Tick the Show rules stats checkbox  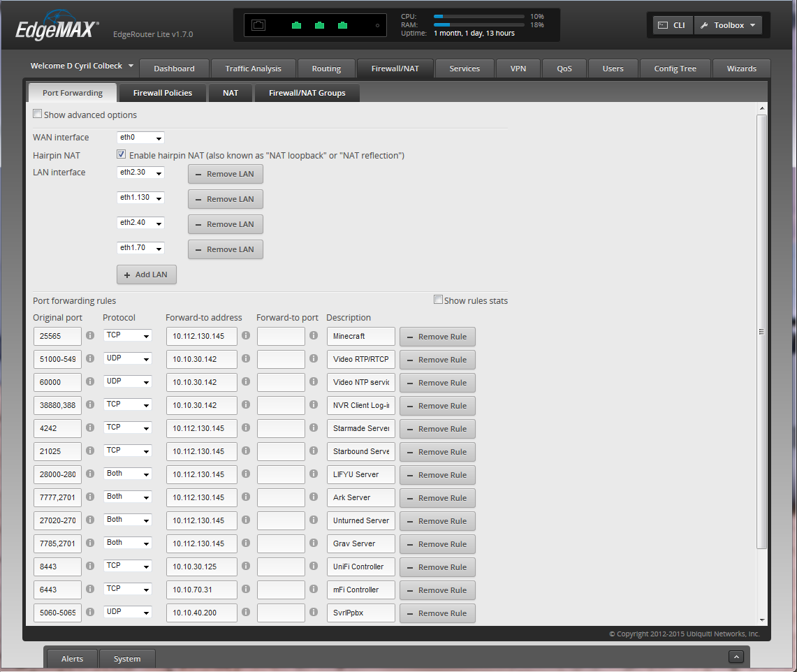(438, 300)
